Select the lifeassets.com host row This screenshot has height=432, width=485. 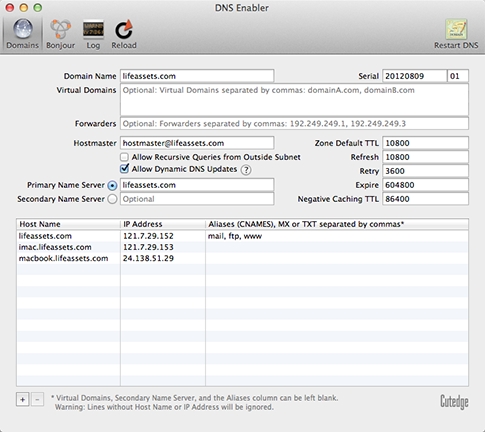tap(242, 236)
